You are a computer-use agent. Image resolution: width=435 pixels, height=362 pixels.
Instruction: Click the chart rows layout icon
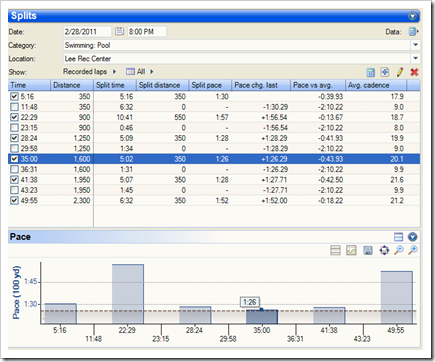point(335,250)
